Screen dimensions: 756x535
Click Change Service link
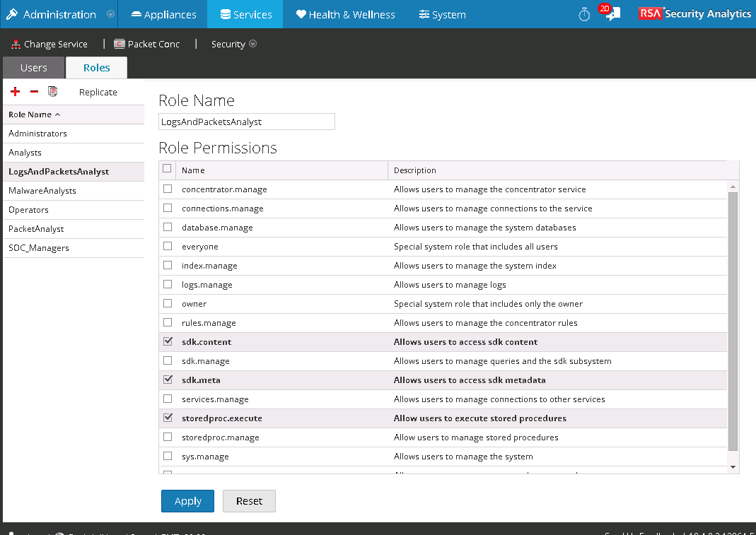(55, 45)
